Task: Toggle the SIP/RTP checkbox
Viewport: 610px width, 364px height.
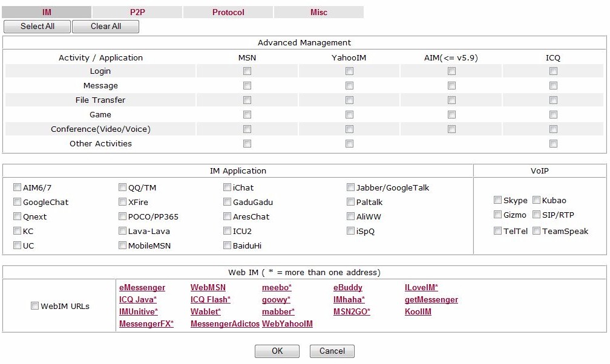Action: [536, 214]
